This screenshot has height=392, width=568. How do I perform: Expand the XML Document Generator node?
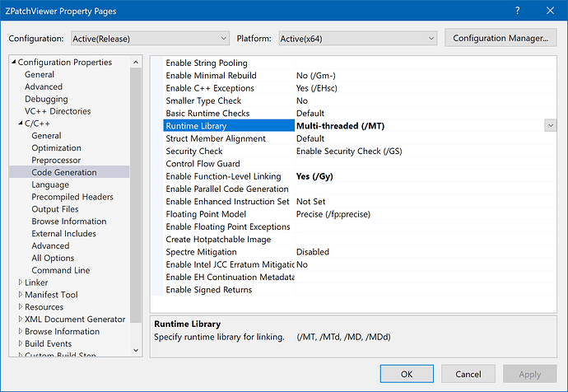tap(21, 319)
